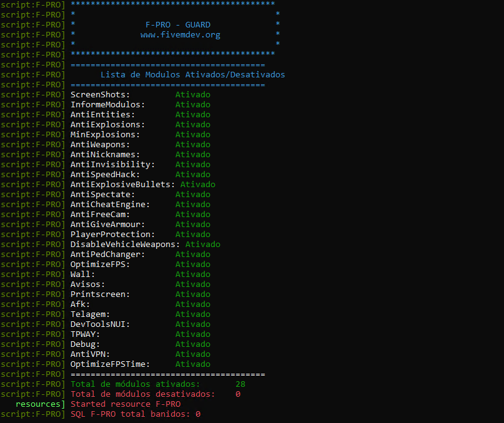
Task: Select the Total de módulos ativados count 28
Action: (240, 384)
